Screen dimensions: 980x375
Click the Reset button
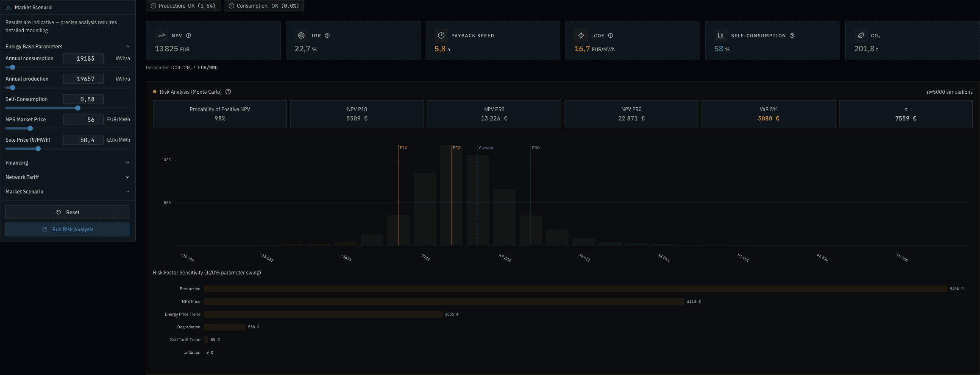[68, 213]
